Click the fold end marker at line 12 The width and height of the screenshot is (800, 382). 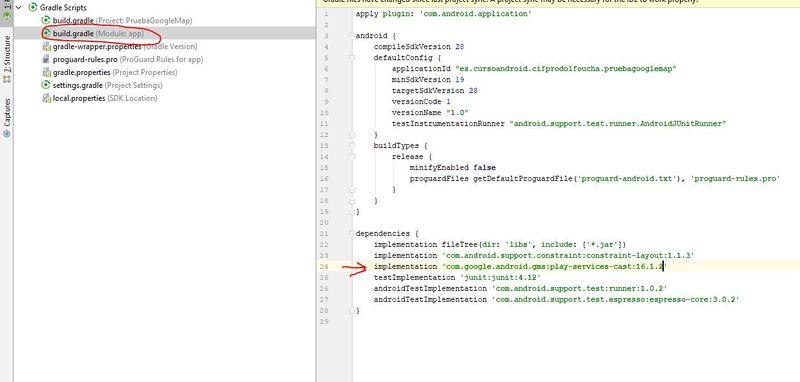click(352, 135)
